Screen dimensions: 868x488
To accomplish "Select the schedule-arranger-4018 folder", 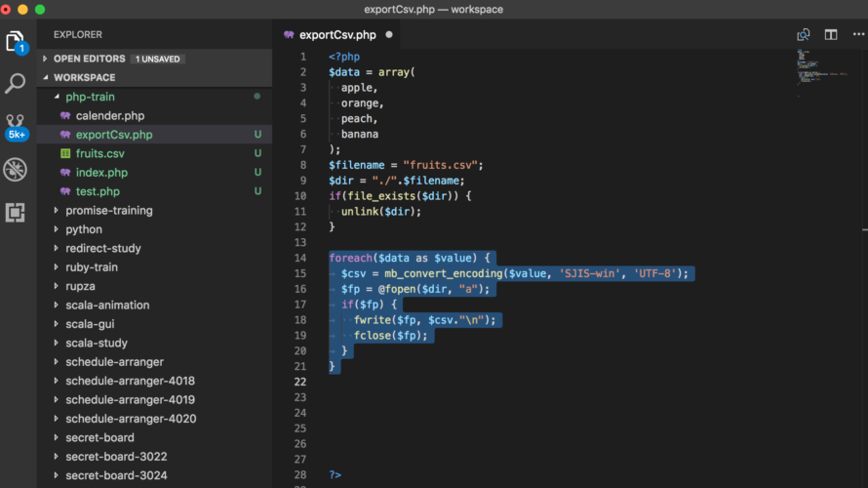I will pos(154,381).
